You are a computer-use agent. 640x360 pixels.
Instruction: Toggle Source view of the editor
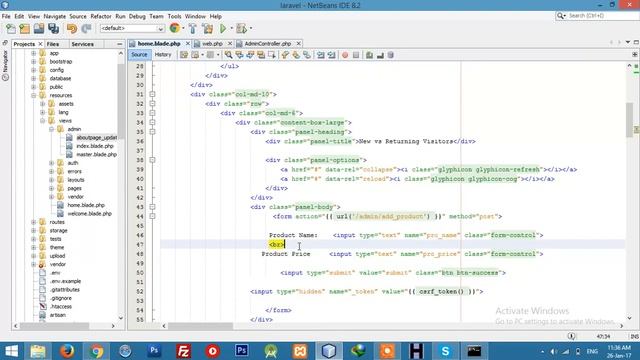139,55
